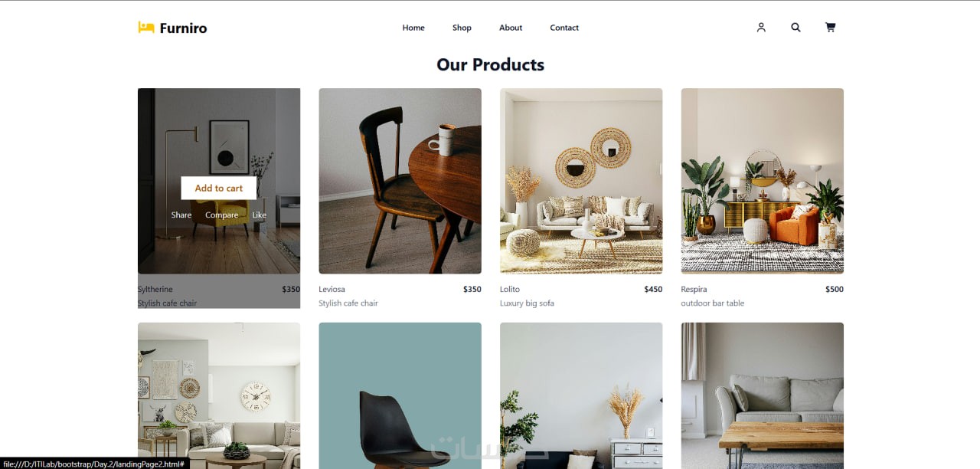980x469 pixels.
Task: Like the Syltherine product
Action: [x=260, y=215]
